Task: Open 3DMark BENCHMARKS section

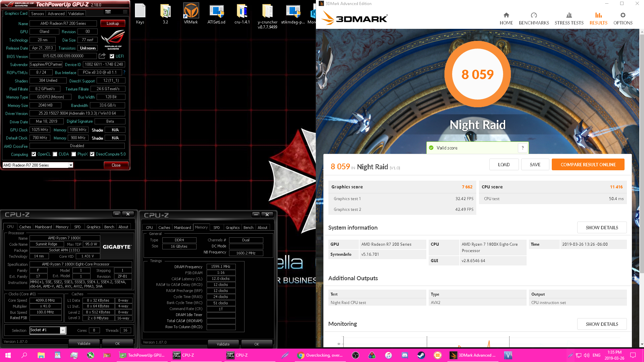Action: tap(534, 19)
